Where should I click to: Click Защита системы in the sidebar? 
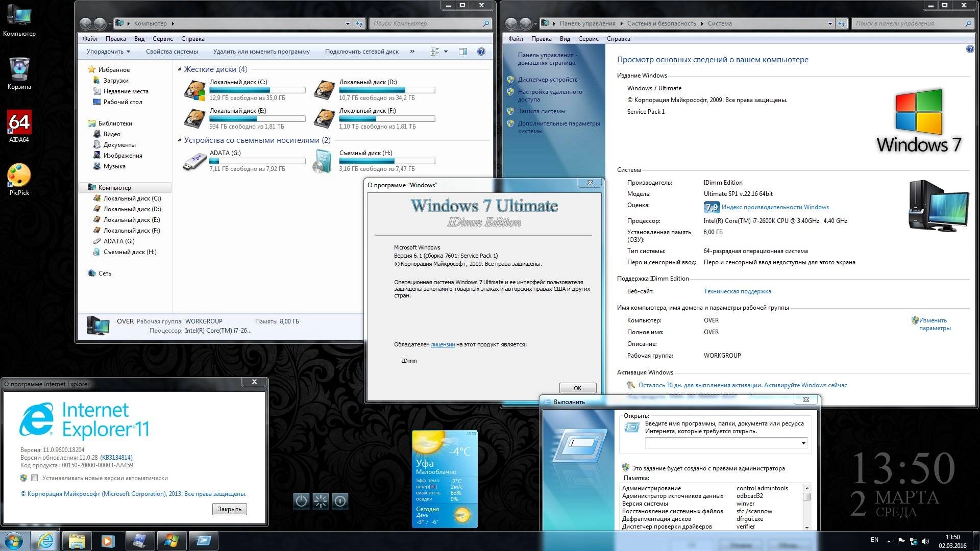click(541, 111)
